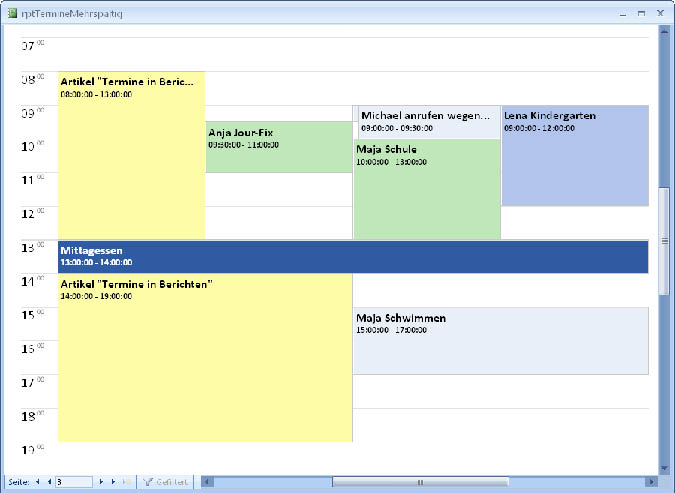This screenshot has height=493, width=675.
Task: Select the Maja Schwimmen appointment
Action: click(x=500, y=340)
